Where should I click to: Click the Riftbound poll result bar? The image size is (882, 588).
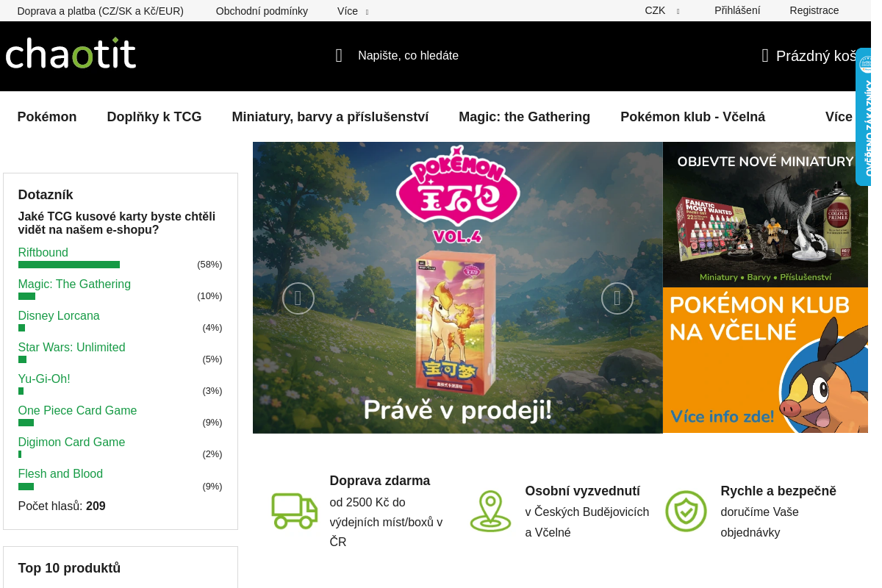pos(69,265)
